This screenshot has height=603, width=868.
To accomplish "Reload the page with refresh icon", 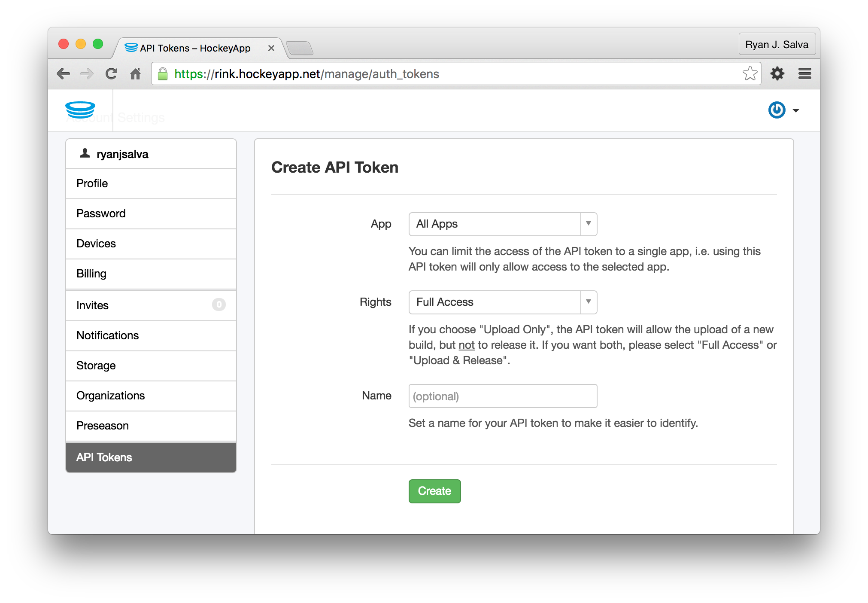I will click(x=111, y=74).
